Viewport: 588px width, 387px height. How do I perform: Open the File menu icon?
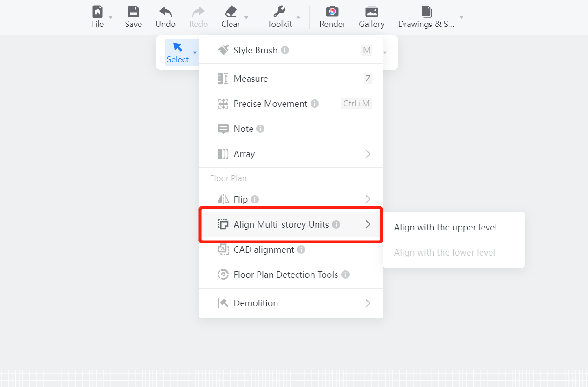click(97, 12)
